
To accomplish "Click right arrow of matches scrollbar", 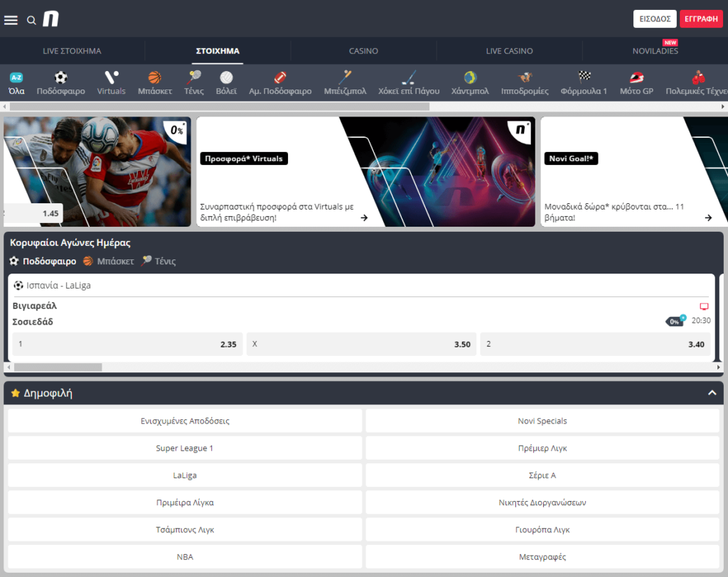I will (x=718, y=367).
